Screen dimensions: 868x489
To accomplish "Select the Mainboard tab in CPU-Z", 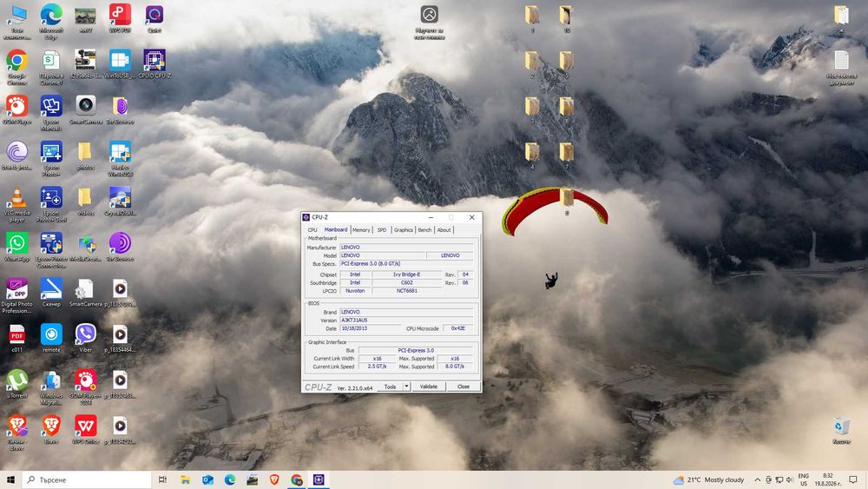I will click(x=335, y=229).
